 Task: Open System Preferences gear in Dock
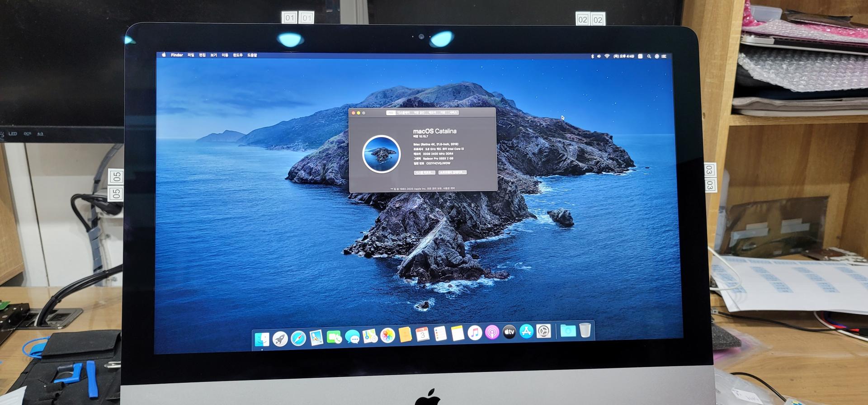[x=543, y=331]
